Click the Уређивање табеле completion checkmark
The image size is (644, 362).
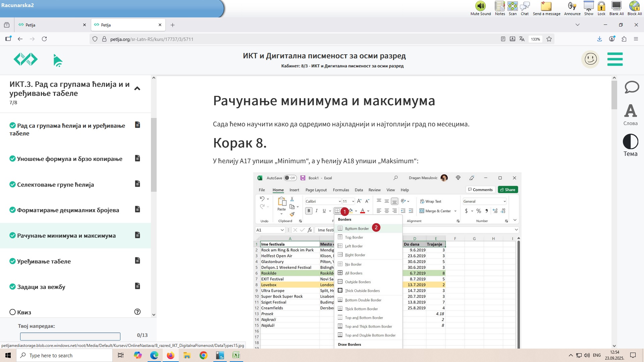[12, 261]
